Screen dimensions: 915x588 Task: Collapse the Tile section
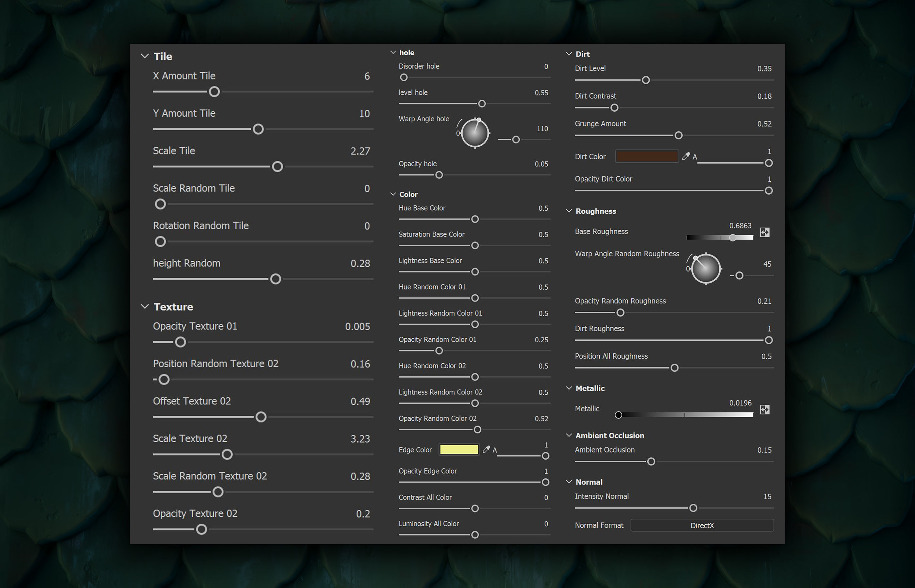pos(145,56)
